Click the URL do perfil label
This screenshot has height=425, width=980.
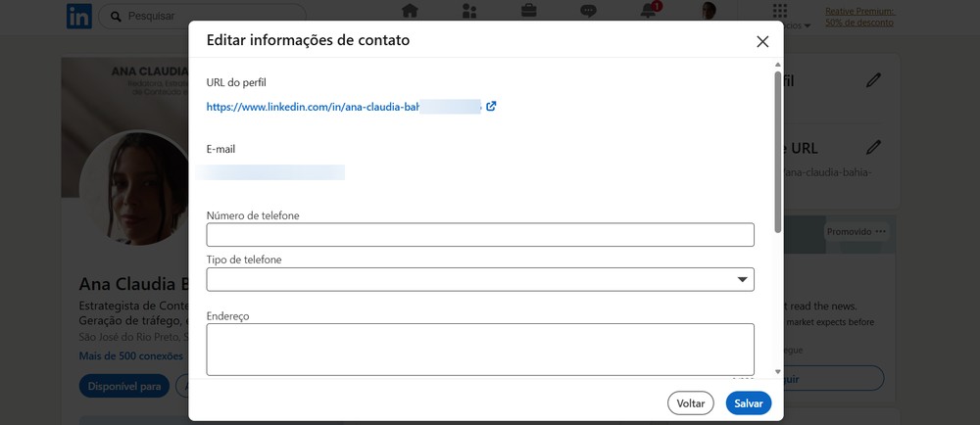coord(236,82)
